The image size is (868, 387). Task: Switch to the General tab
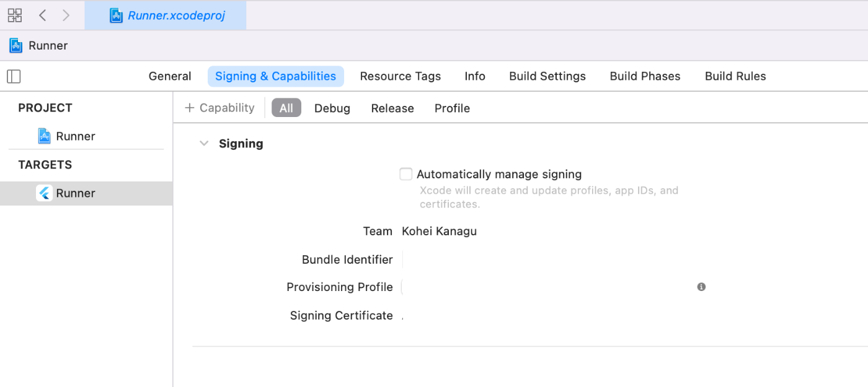click(x=170, y=76)
